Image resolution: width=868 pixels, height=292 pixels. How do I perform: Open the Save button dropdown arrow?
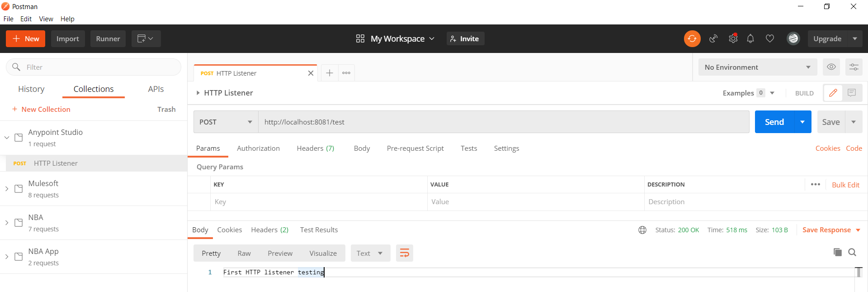(854, 122)
